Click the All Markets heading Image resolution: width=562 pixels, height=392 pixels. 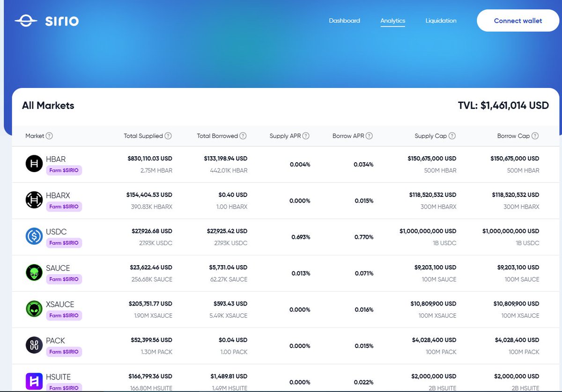(x=48, y=106)
